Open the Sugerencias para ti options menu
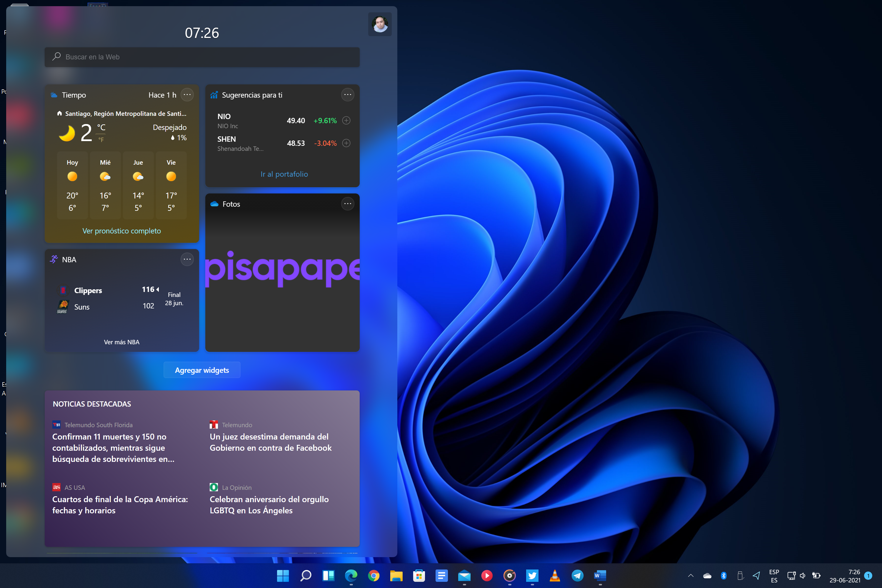The height and width of the screenshot is (588, 882). 347,94
